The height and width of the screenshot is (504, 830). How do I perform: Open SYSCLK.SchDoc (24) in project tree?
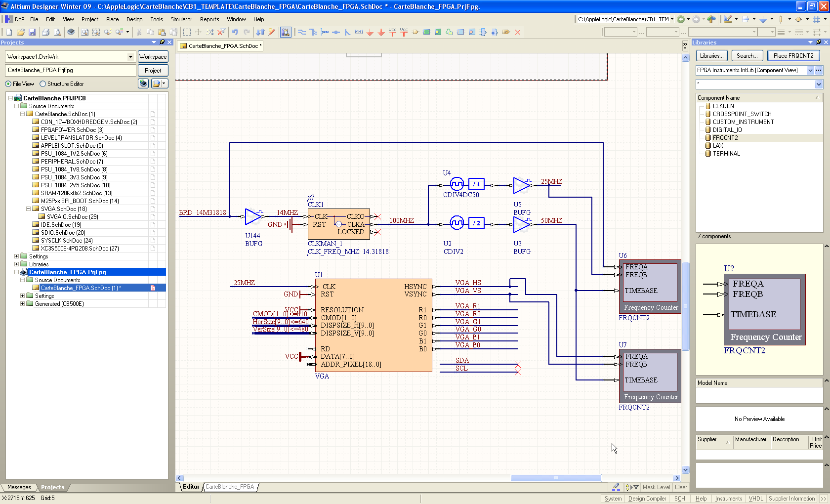pyautogui.click(x=67, y=241)
